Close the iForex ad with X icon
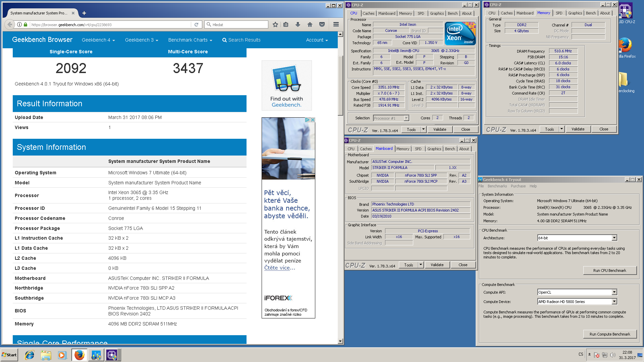Viewport: 644px width, 362px height. [x=313, y=120]
